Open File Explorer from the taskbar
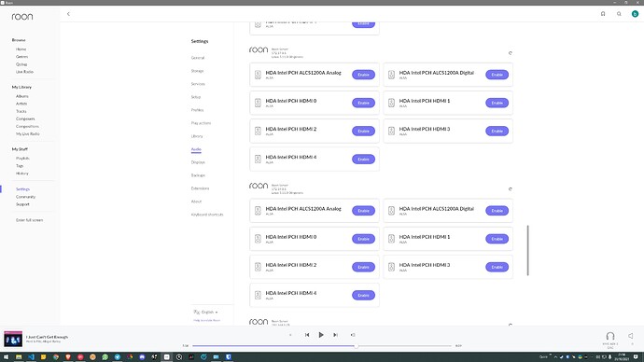The image size is (644, 362). point(19,357)
